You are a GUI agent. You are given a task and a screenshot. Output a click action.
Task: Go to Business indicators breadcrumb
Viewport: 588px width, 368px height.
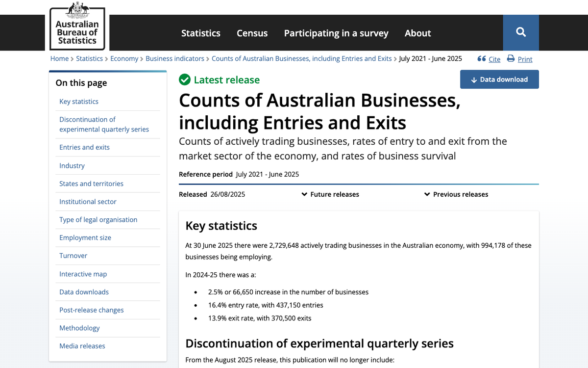point(175,58)
